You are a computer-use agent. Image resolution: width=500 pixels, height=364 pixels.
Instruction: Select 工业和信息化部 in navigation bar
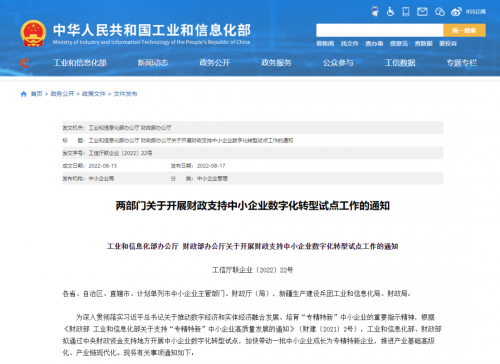[80, 63]
